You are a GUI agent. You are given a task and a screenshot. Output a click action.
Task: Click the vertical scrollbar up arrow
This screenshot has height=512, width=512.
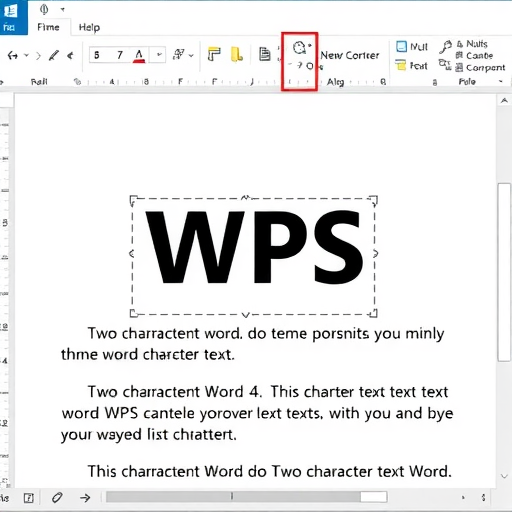pos(504,101)
